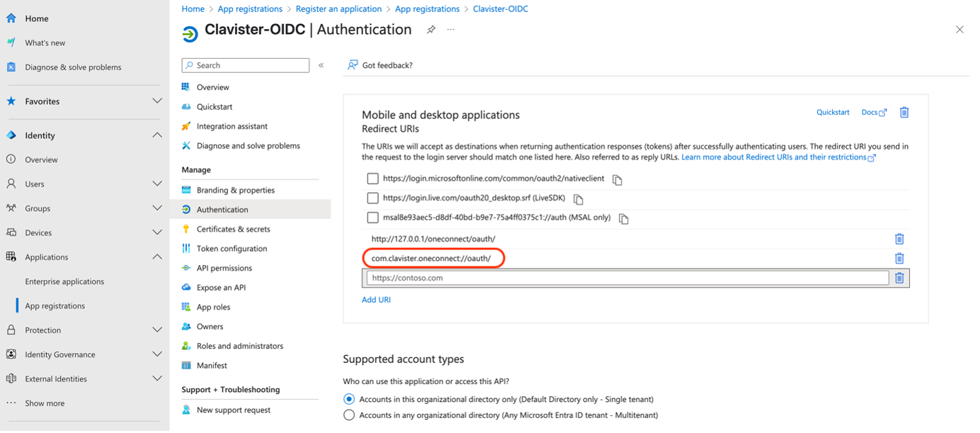Collapse the Applications section chevron
980x433 pixels.
tap(157, 257)
